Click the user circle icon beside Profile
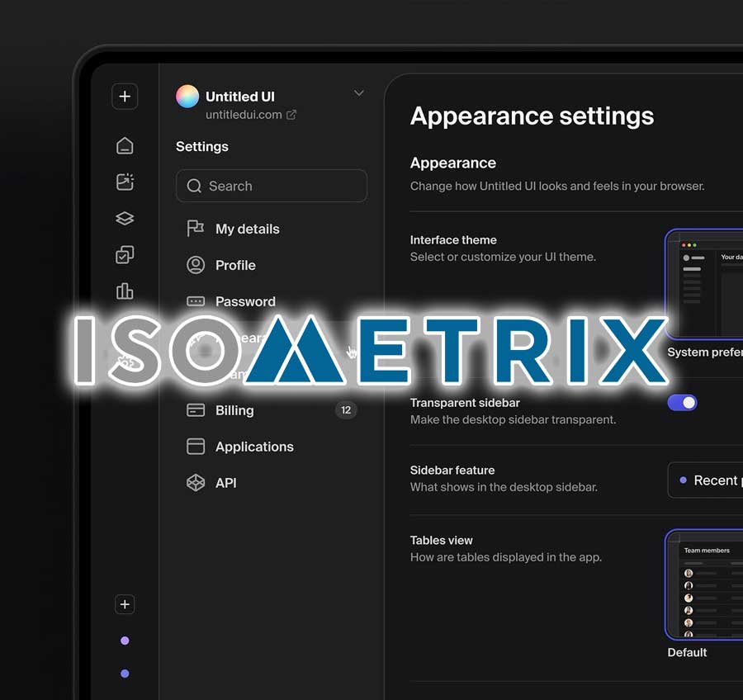Image resolution: width=743 pixels, height=700 pixels. (195, 265)
